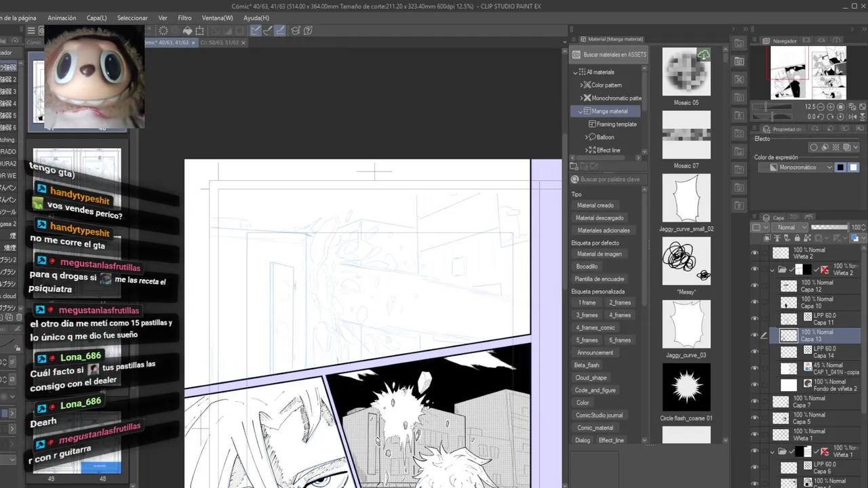Switch to the Cómic 40/63, 41/63 tab

click(x=170, y=43)
